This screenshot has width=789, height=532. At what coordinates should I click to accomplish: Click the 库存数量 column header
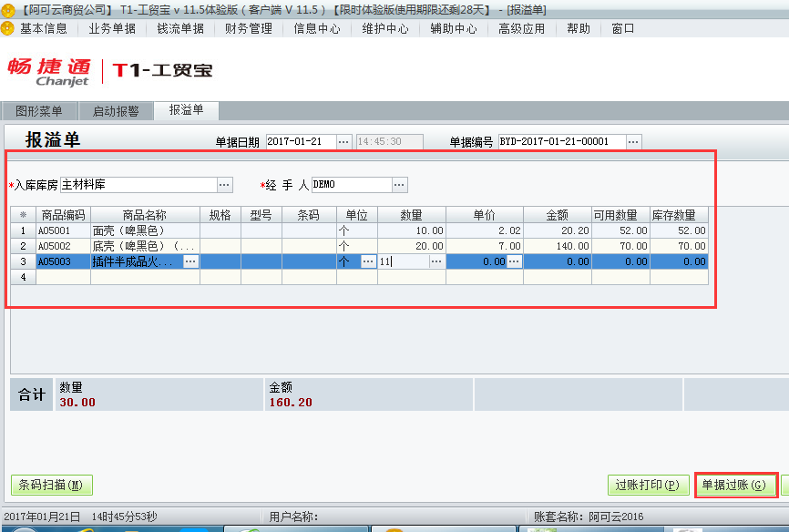[679, 215]
